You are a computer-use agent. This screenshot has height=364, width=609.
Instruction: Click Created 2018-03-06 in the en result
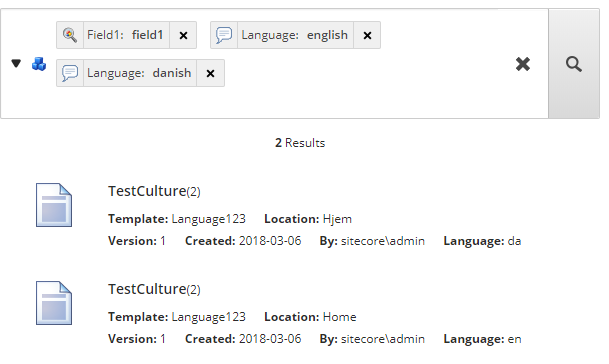(243, 339)
